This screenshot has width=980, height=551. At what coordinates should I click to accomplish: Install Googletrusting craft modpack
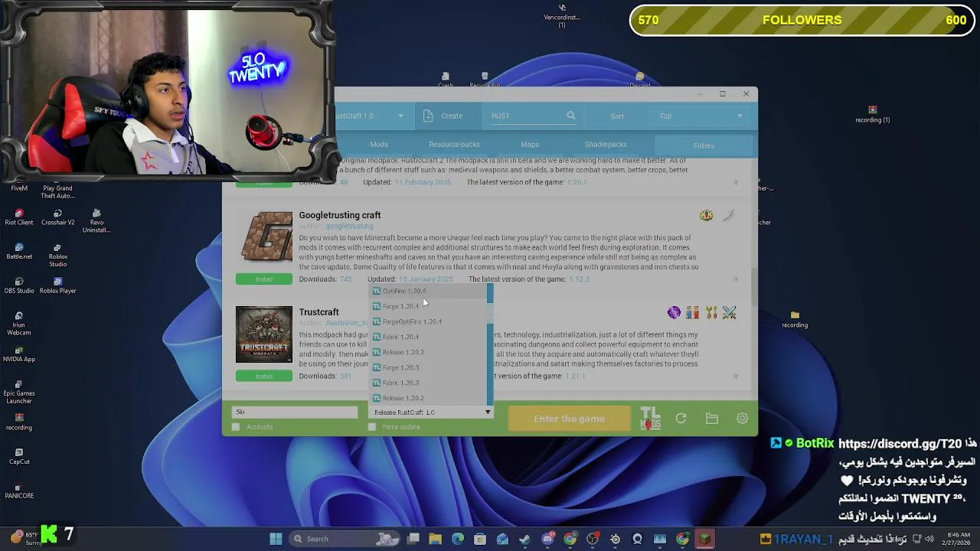[x=263, y=279]
